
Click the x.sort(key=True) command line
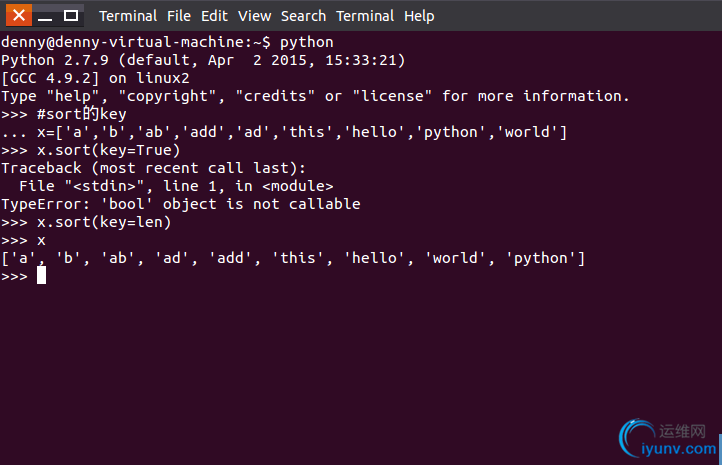pyautogui.click(x=91, y=150)
